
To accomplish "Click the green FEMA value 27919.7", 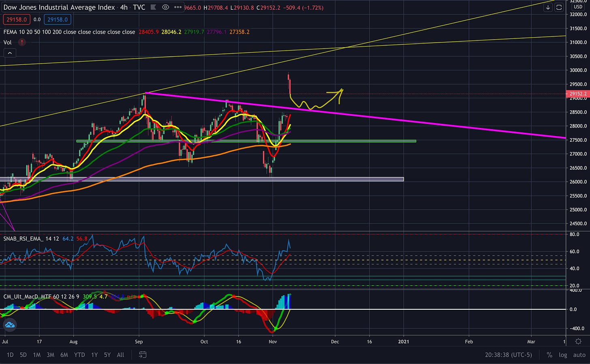I will (194, 32).
